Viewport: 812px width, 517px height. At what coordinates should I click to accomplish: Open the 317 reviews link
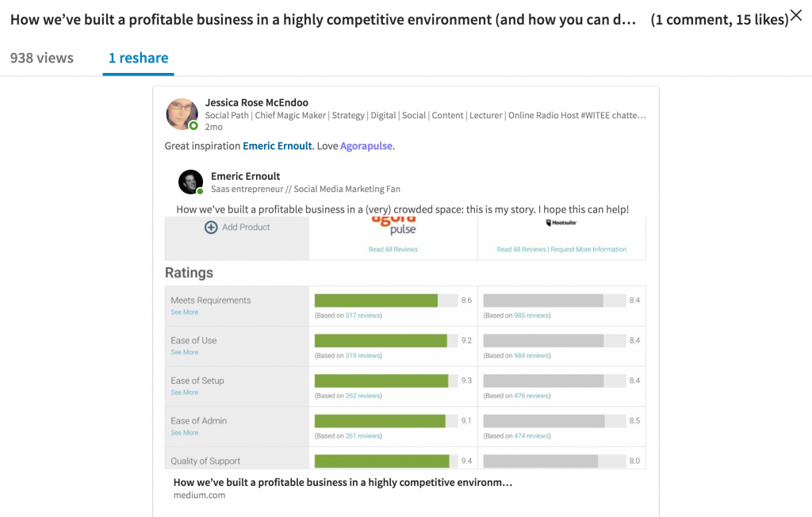coord(363,316)
